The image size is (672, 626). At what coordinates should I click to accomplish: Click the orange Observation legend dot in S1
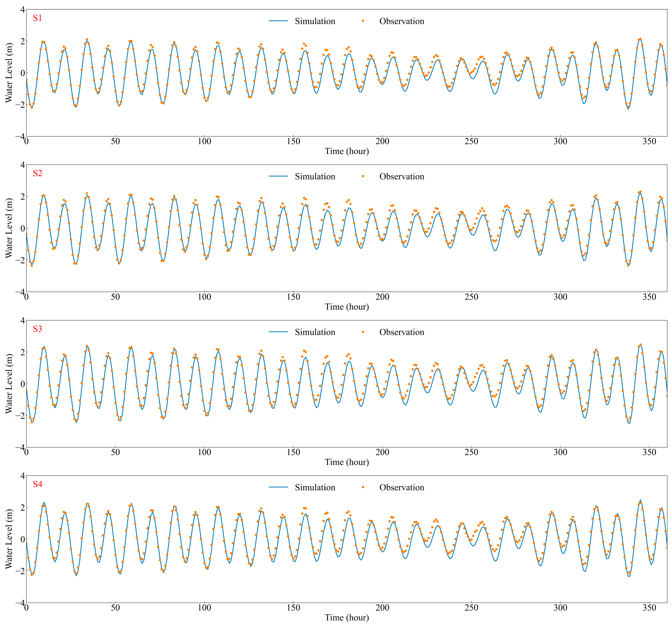click(x=363, y=21)
